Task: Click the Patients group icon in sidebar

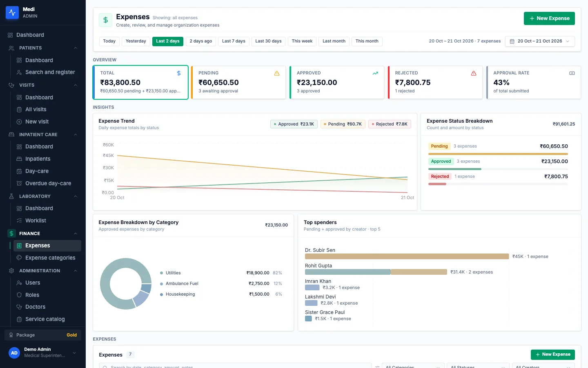Action: pyautogui.click(x=11, y=48)
